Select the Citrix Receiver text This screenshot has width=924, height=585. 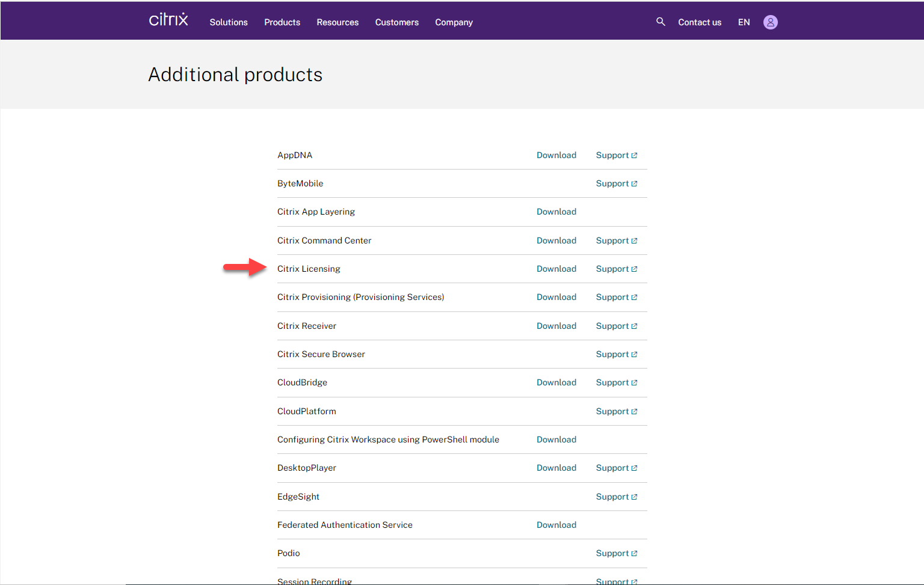307,326
